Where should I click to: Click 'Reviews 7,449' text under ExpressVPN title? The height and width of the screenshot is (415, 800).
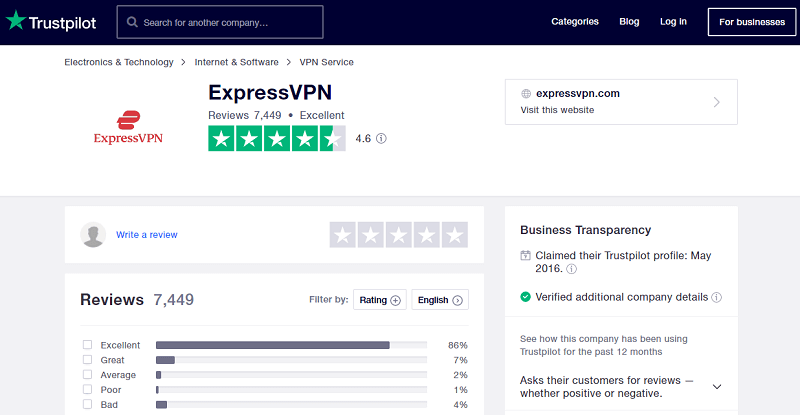click(x=244, y=115)
